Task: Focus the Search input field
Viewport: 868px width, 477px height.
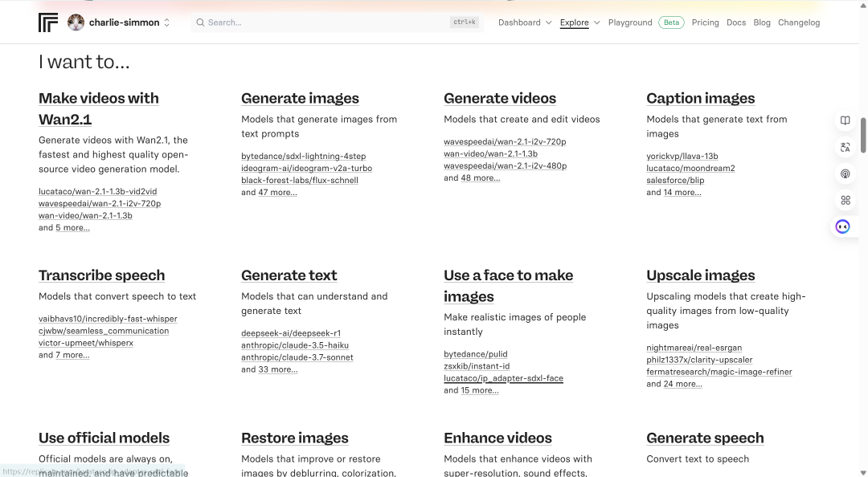Action: pyautogui.click(x=337, y=22)
